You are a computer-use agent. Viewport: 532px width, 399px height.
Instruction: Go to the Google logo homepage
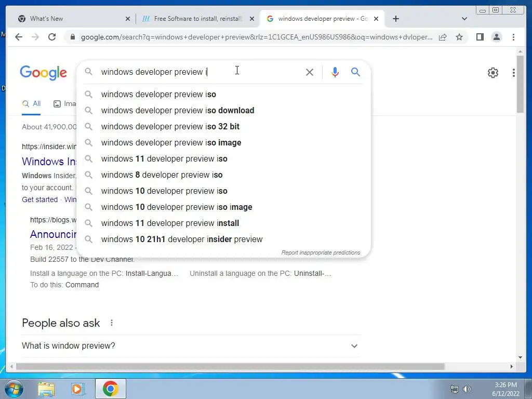tap(44, 73)
